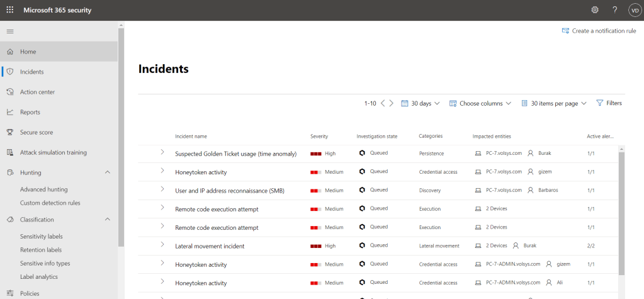Expand the Suspected Golden Ticket usage row
Screen dimensions: 644x299
162,153
